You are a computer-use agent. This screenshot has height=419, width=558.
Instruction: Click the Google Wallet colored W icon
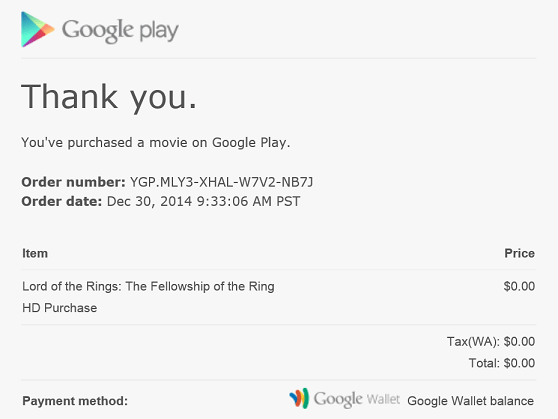pyautogui.click(x=299, y=398)
